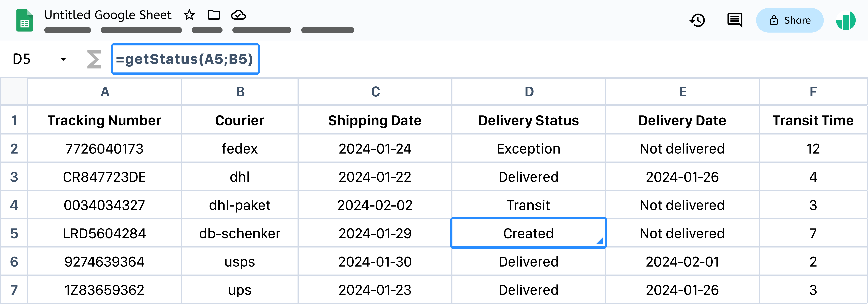Screen dimensions: 868x304
Task: Select column D header
Action: 529,92
